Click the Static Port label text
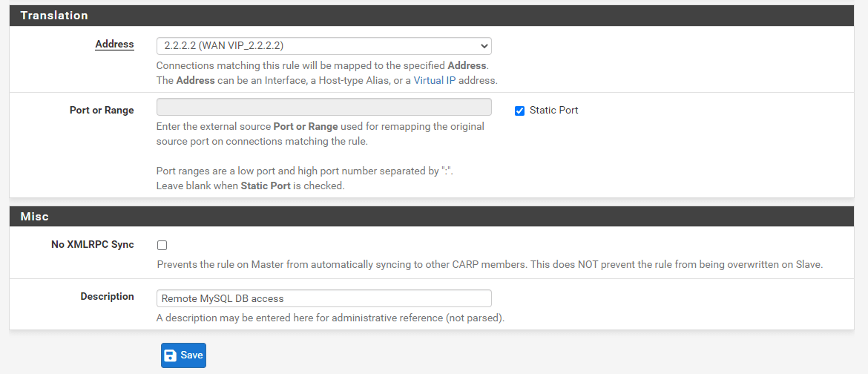This screenshot has width=868, height=374. [x=553, y=111]
